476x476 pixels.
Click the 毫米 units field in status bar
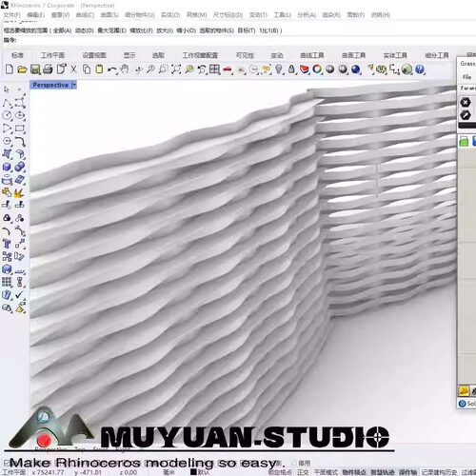click(169, 472)
